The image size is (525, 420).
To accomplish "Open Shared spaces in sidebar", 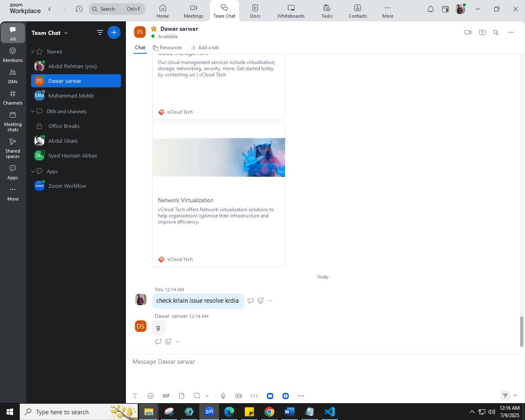I will (13, 148).
